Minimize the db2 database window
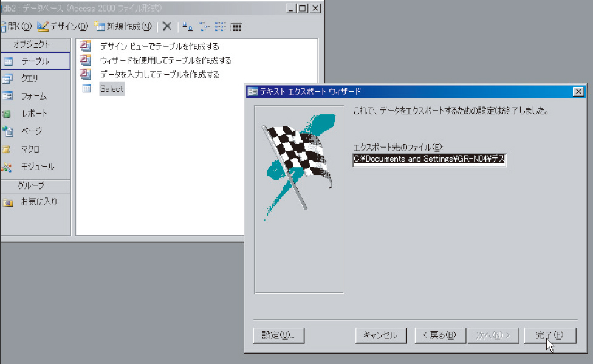The height and width of the screenshot is (364, 593). [x=290, y=8]
